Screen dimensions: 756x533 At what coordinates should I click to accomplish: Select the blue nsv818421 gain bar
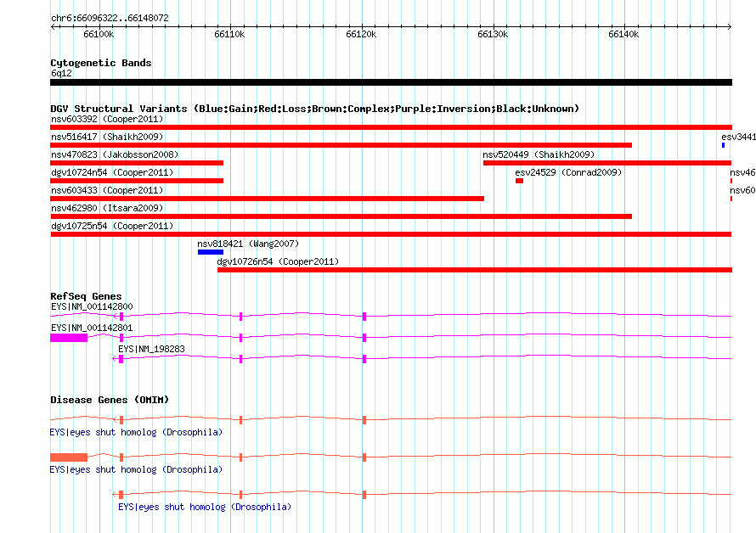(211, 252)
